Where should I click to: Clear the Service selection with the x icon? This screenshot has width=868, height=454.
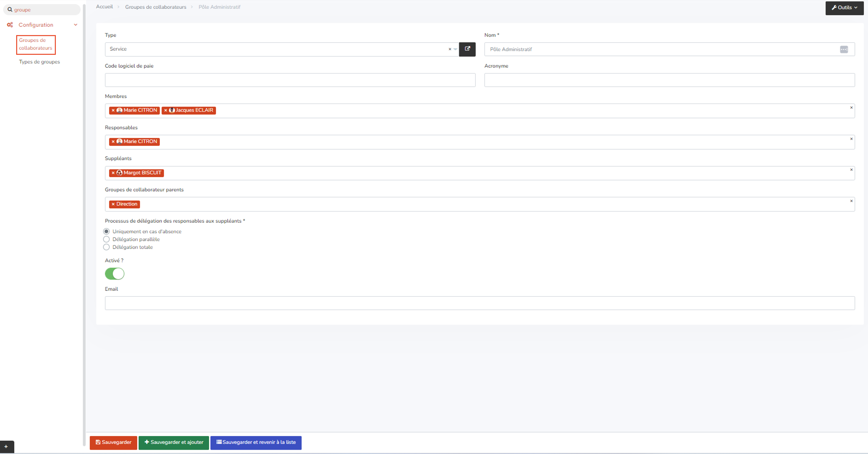(450, 49)
